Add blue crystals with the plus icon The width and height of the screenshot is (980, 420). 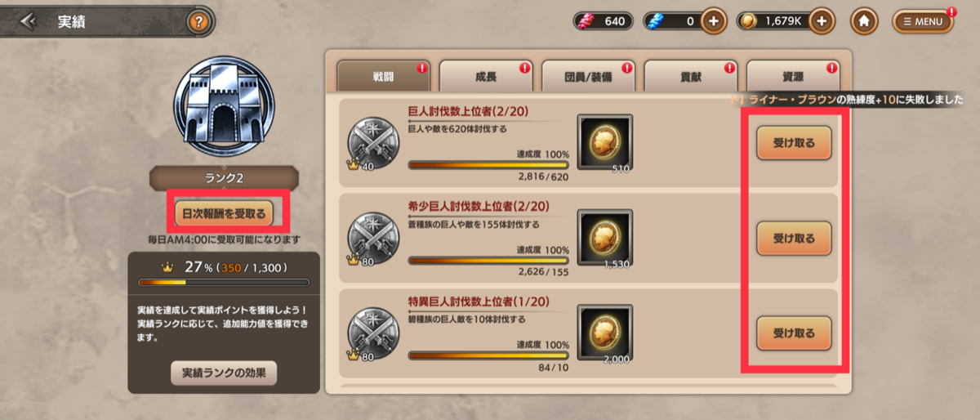click(713, 21)
